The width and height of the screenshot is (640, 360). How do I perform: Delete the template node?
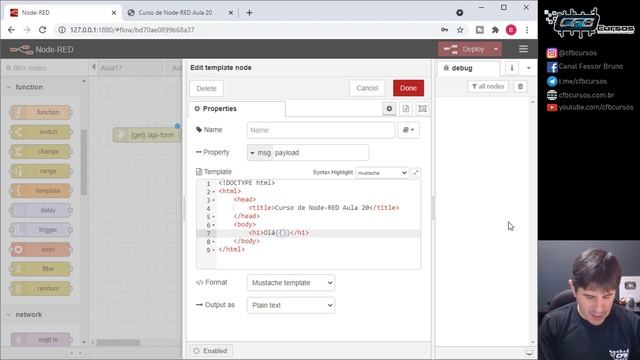[206, 89]
